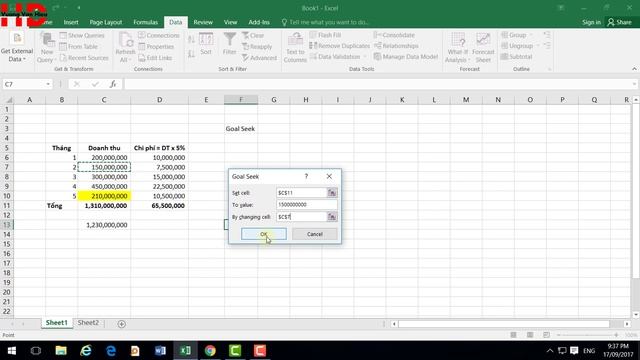
Task: Sort descending Z to A
Action: click(x=191, y=53)
